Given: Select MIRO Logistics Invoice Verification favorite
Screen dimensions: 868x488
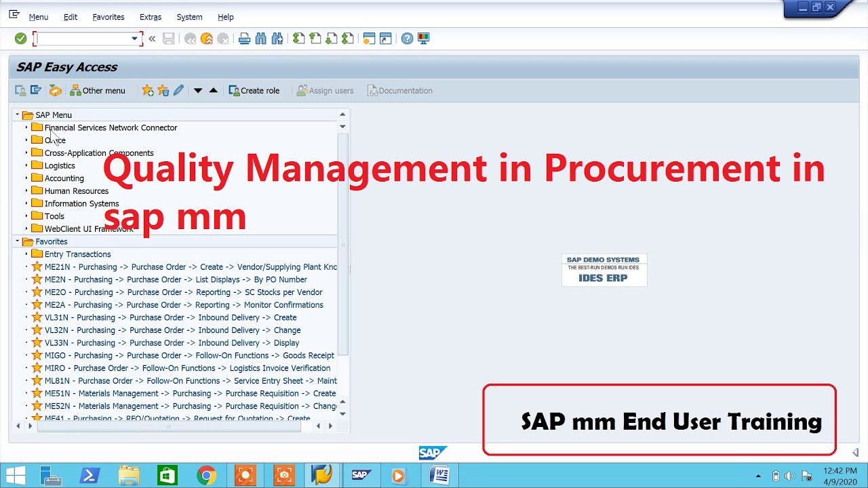Looking at the screenshot, I should (x=187, y=368).
